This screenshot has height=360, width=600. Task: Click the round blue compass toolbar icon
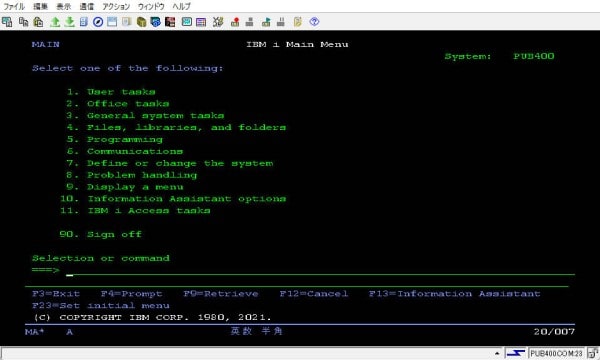[98, 22]
